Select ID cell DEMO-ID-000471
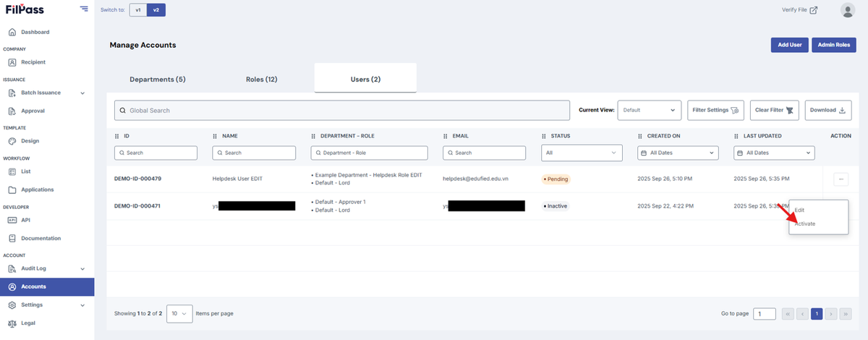868x340 pixels. point(137,205)
